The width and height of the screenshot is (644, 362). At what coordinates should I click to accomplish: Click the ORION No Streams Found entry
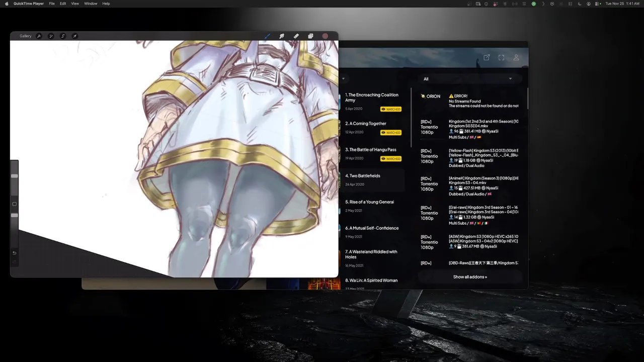[469, 101]
